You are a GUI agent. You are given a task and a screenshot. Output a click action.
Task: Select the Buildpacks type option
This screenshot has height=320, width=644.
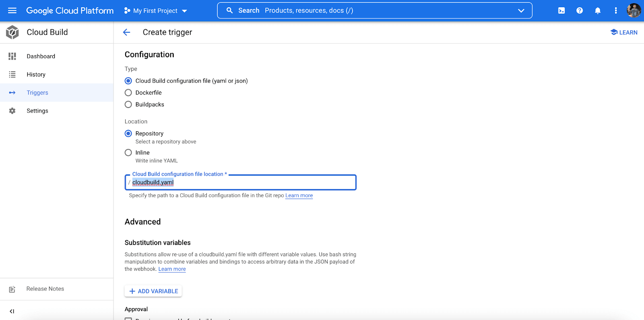pyautogui.click(x=128, y=104)
